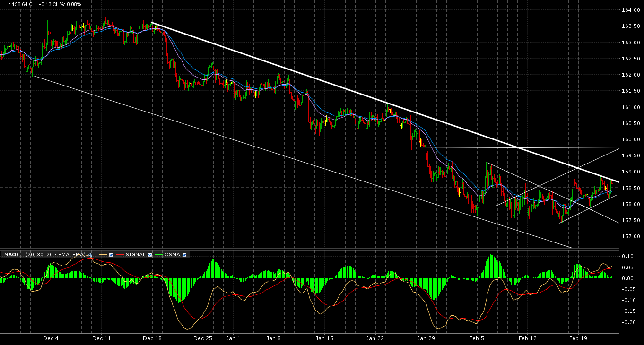Viewport: 644px width, 345px height.
Task: Click the 163.50 price axis label
Action: pos(631,26)
